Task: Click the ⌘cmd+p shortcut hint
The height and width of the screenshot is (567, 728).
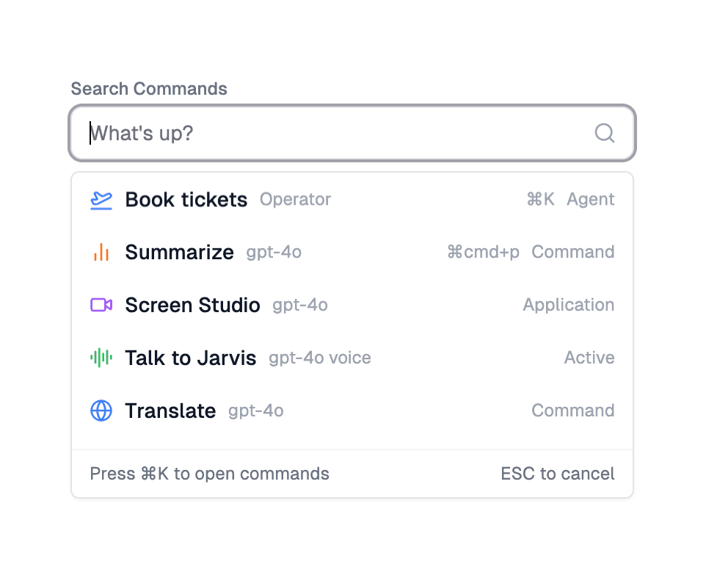Action: point(483,253)
